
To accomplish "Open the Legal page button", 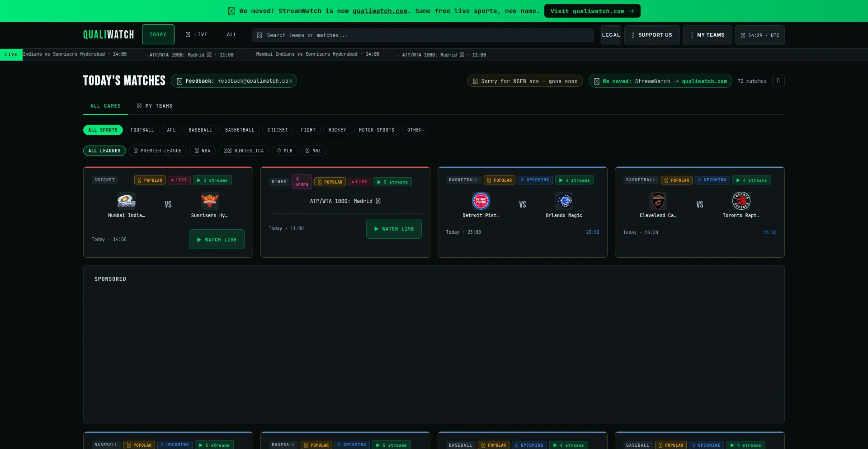I will pyautogui.click(x=611, y=35).
